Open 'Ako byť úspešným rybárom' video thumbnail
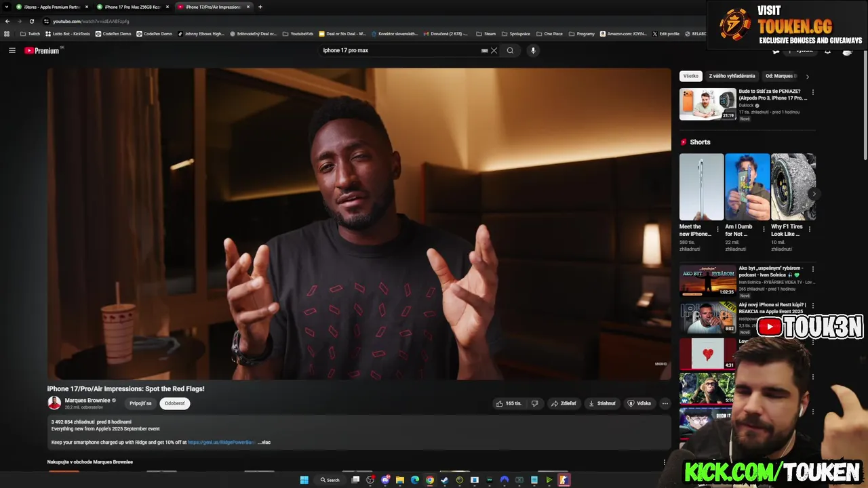This screenshot has height=488, width=868. (x=708, y=281)
